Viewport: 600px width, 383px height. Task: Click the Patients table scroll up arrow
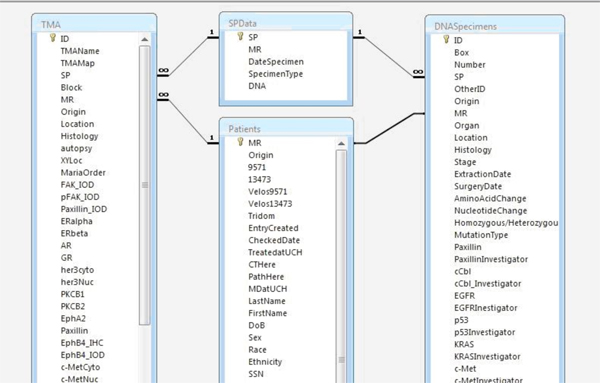pyautogui.click(x=341, y=144)
